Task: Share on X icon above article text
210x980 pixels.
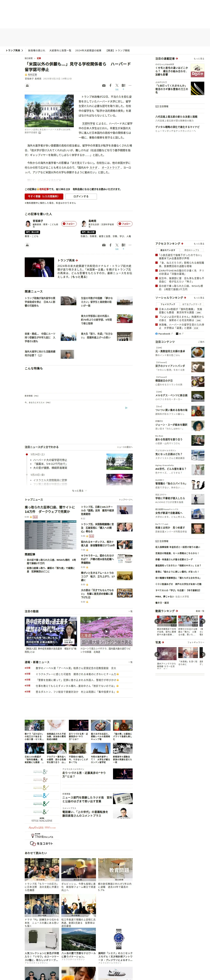Action: coord(117,85)
